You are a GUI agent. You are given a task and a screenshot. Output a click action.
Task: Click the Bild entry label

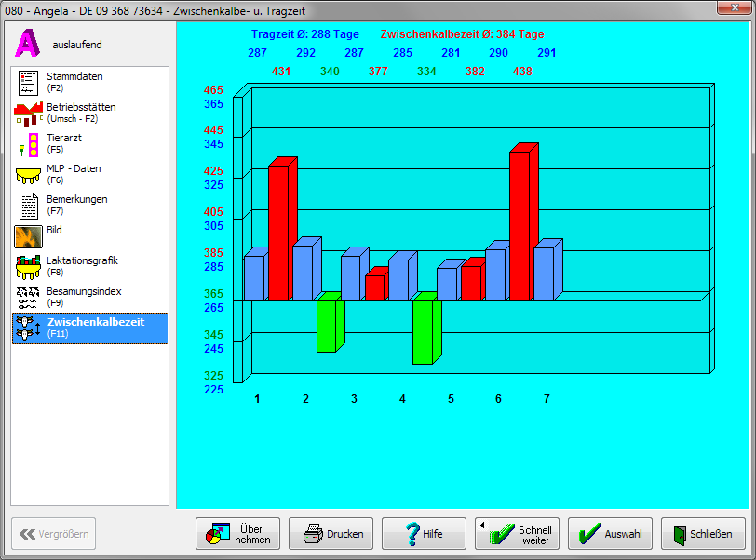pyautogui.click(x=54, y=230)
